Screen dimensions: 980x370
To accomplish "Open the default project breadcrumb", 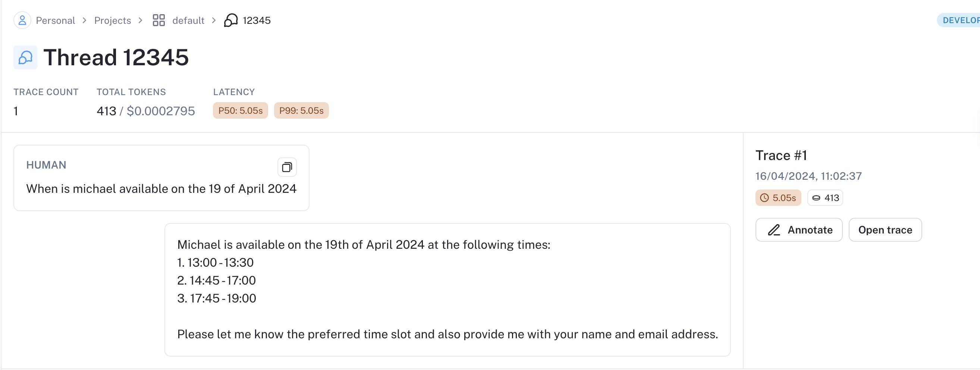I will [188, 20].
